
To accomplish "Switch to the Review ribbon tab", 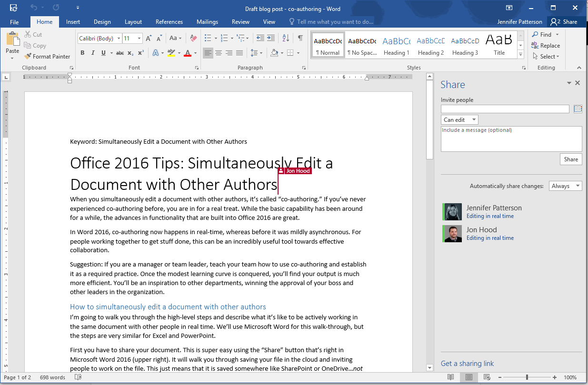I will tap(240, 21).
